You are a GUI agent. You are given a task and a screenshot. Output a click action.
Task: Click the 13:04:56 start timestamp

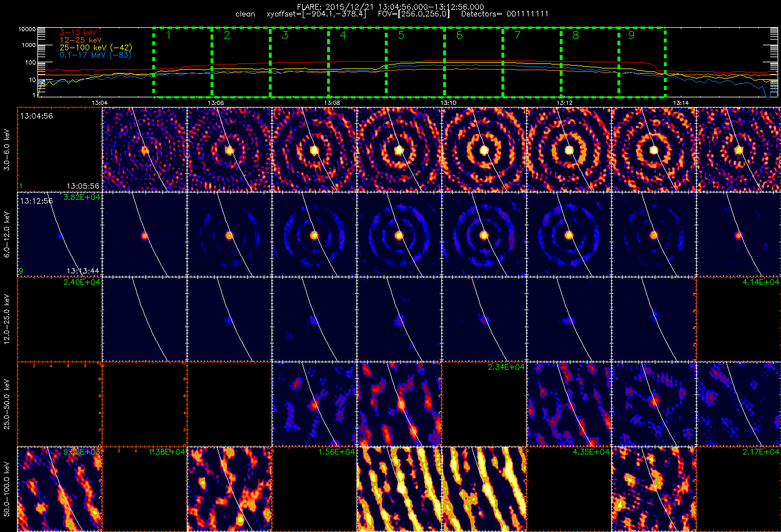pyautogui.click(x=36, y=116)
